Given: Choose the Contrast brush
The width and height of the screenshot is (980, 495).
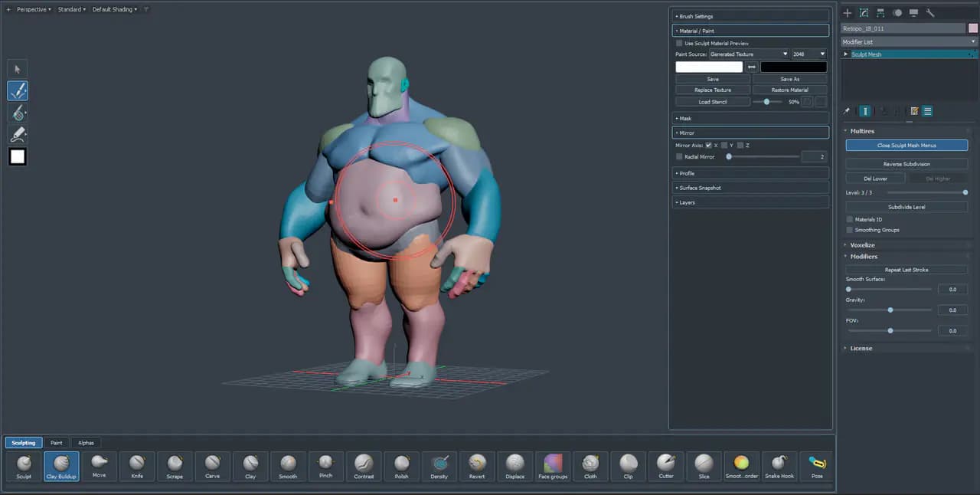Looking at the screenshot, I should pyautogui.click(x=364, y=466).
